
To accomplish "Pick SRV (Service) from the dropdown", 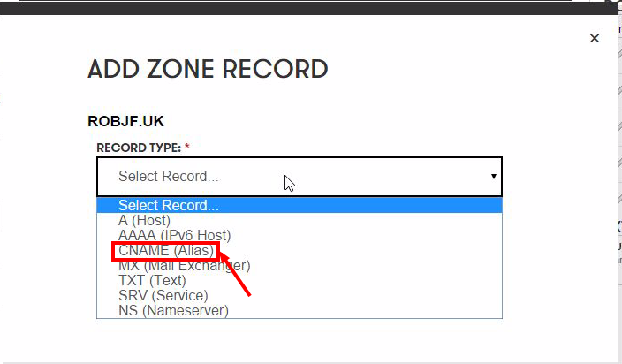I will [x=163, y=296].
